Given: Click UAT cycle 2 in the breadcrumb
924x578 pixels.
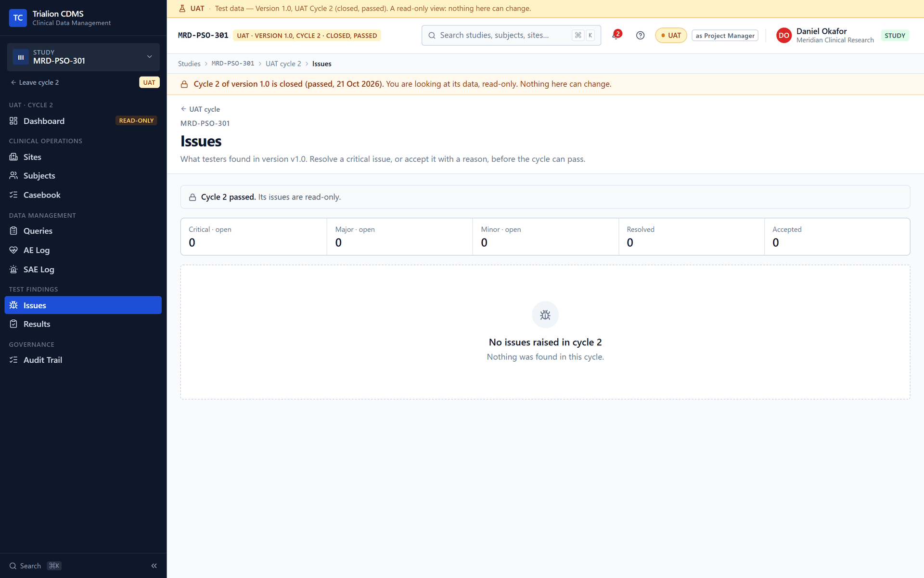Looking at the screenshot, I should coord(283,64).
